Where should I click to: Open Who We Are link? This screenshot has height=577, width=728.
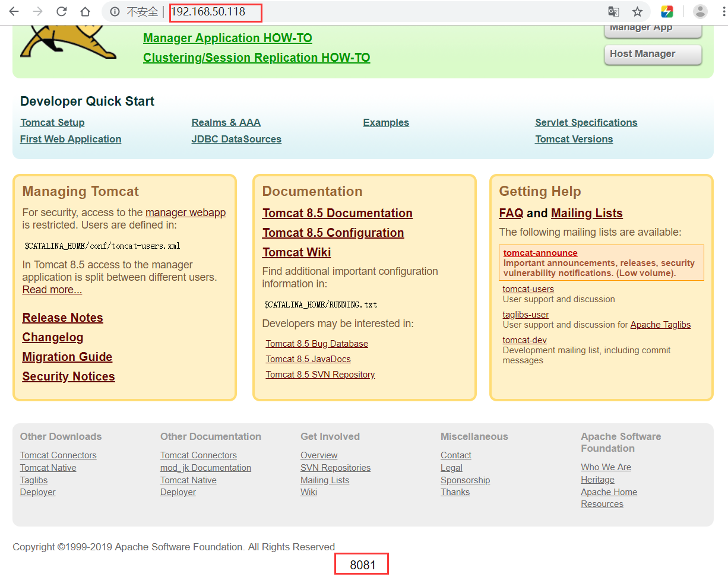(x=606, y=467)
